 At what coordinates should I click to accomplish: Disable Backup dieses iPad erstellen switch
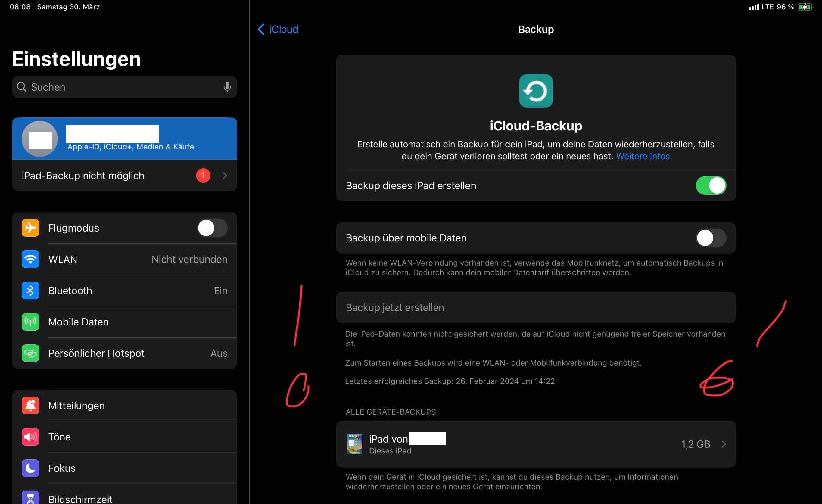(711, 185)
